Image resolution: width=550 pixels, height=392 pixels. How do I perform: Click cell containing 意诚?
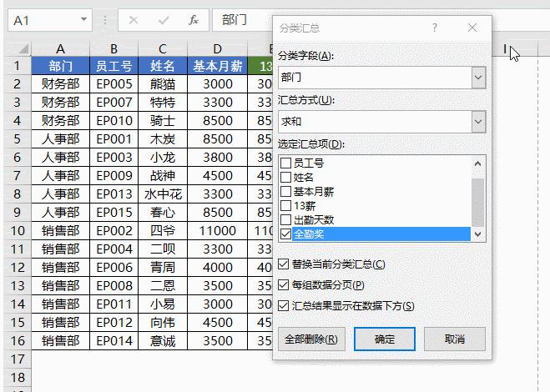point(163,341)
